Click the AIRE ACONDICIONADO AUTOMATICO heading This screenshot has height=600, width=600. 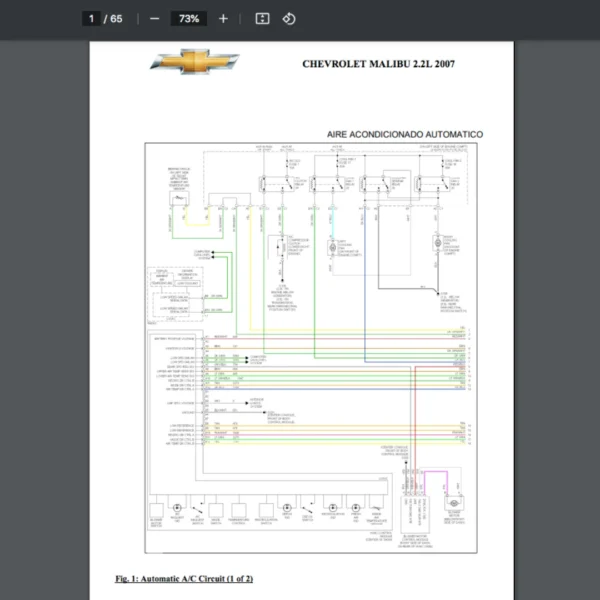point(405,134)
